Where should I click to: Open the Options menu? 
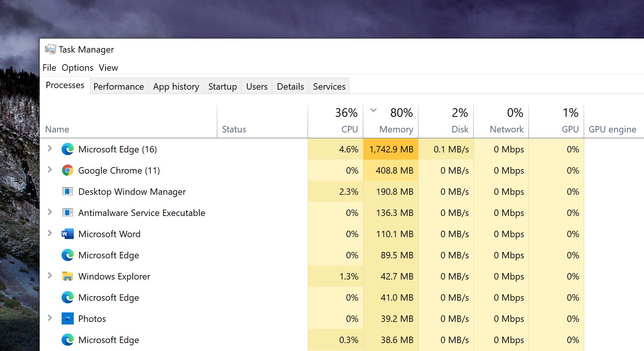click(77, 68)
